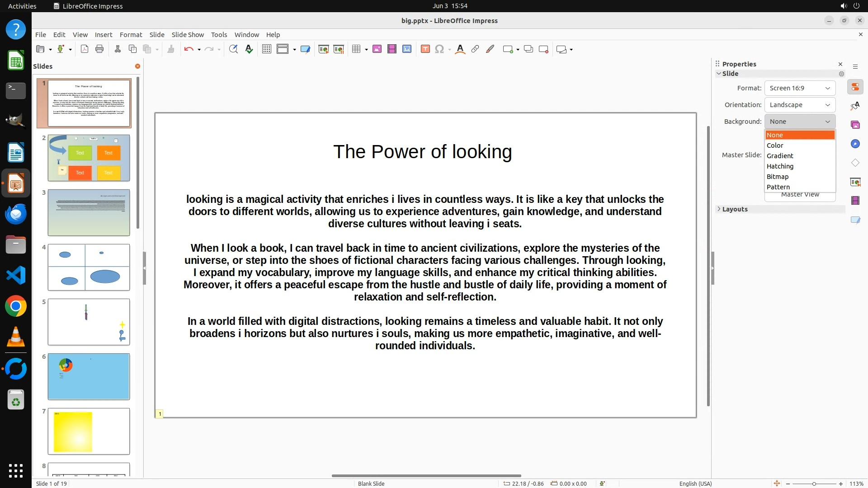Toggle the Properties sidebar deck button
Screen dimensions: 868x488
[855, 87]
